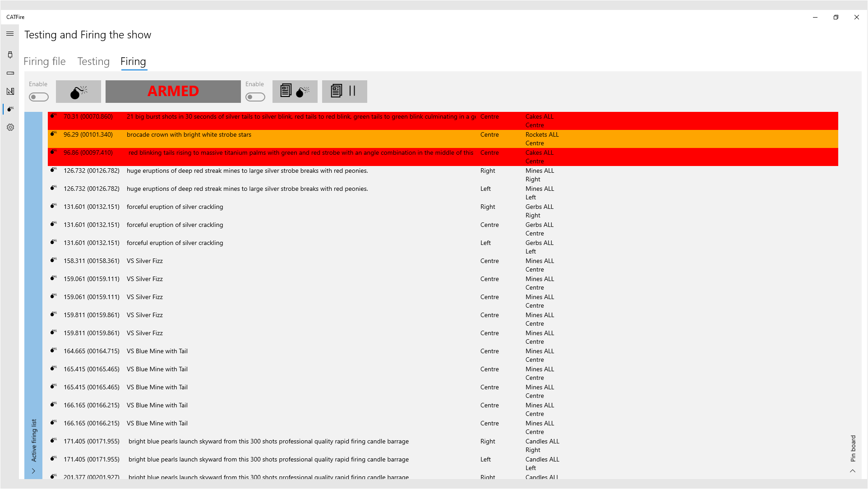Open the USB connection page in sidebar
Screen dimensions: 868x489
click(10, 55)
